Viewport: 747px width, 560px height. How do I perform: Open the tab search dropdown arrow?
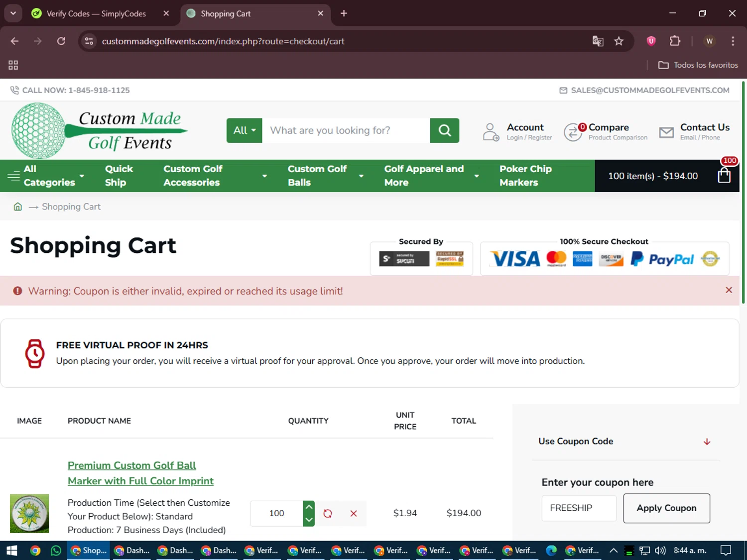coord(13,13)
